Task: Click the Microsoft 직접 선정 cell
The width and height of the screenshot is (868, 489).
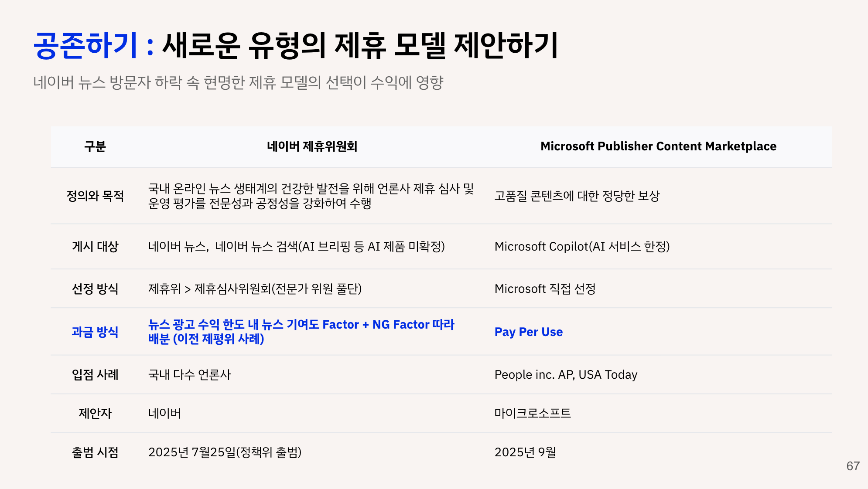Action: click(544, 289)
